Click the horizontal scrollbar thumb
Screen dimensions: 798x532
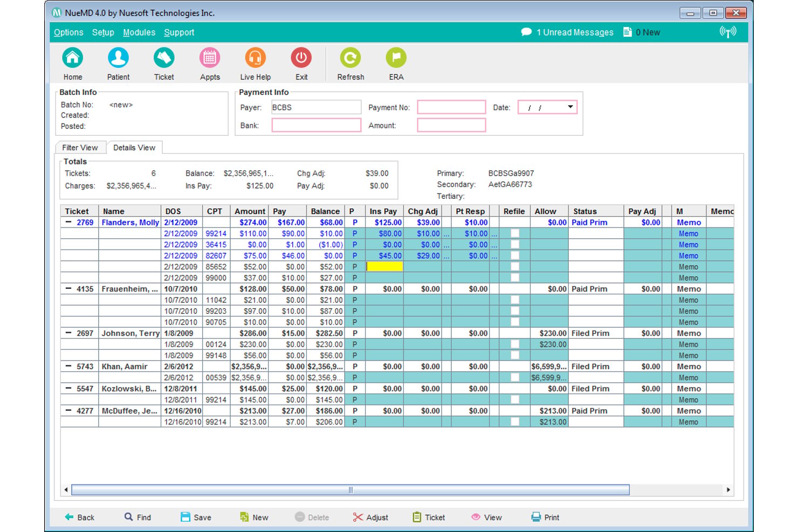coord(350,490)
